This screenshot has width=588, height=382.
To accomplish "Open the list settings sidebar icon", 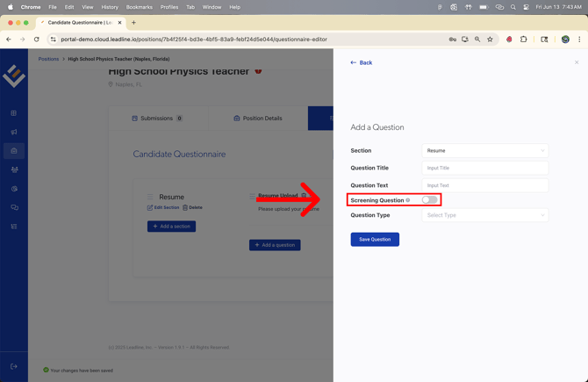I will (x=14, y=227).
